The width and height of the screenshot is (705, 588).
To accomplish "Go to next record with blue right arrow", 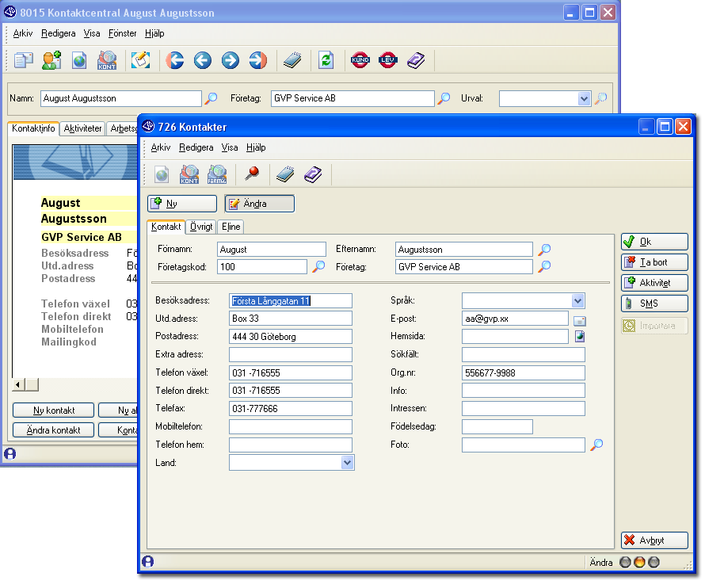I will click(x=231, y=60).
